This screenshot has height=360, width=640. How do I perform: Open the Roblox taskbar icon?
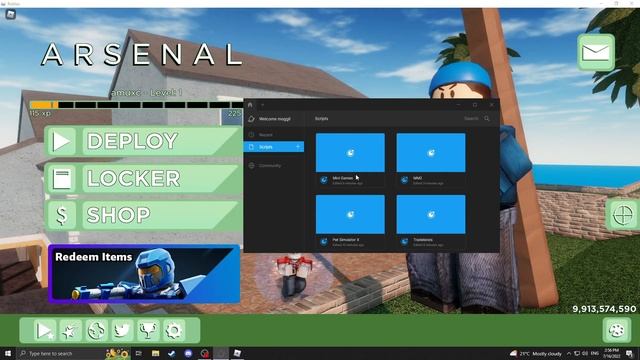[x=237, y=353]
